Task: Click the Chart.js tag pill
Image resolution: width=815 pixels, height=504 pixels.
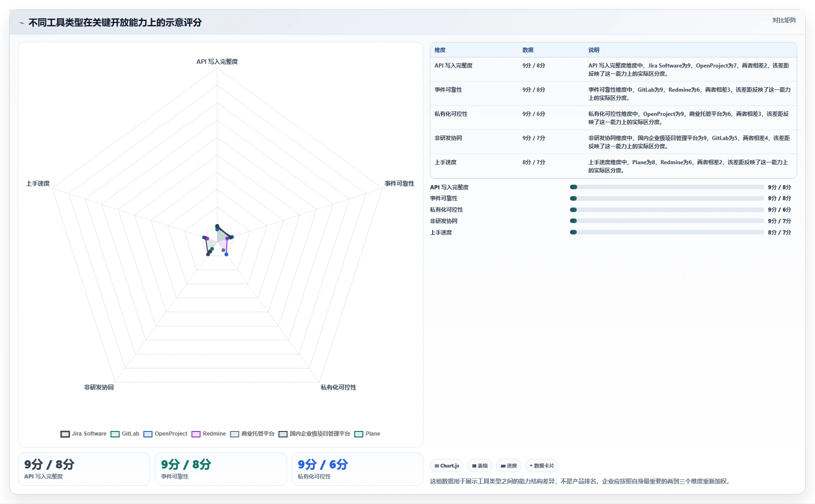Action: pos(447,466)
